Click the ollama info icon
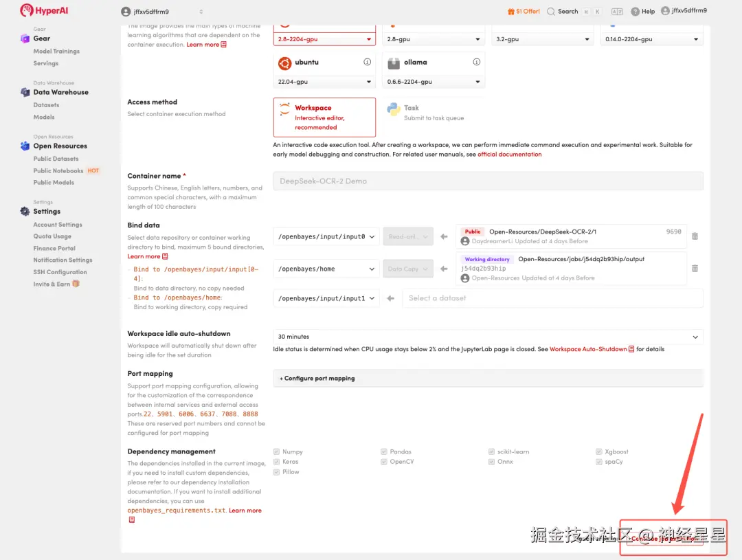This screenshot has width=742, height=560. tap(477, 62)
